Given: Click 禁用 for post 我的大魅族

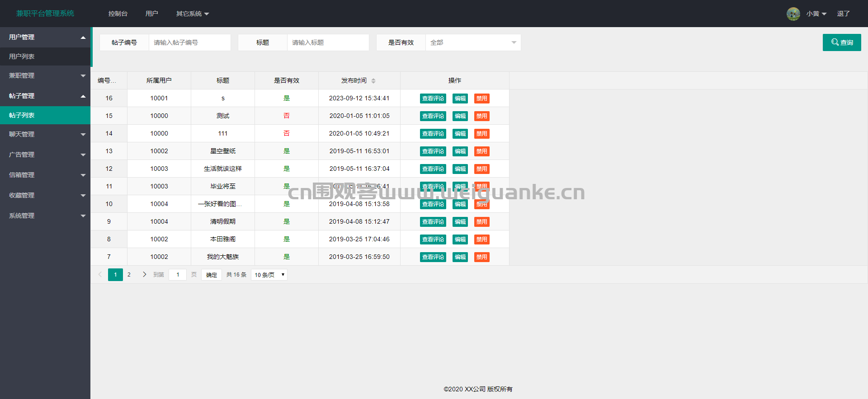Looking at the screenshot, I should click(x=482, y=257).
